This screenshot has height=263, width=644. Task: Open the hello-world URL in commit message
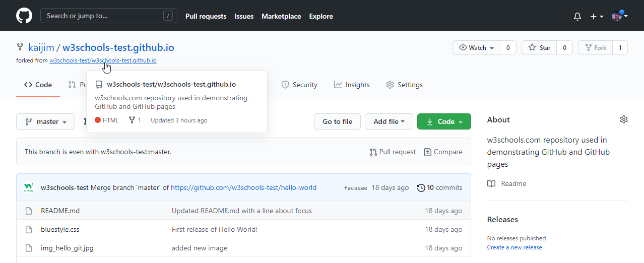click(243, 187)
